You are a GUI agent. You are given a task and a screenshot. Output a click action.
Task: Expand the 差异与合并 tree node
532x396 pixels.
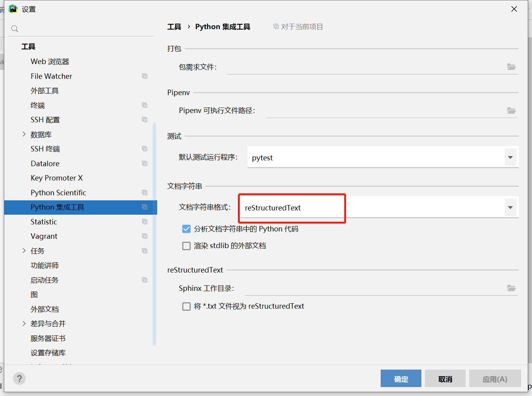click(24, 323)
